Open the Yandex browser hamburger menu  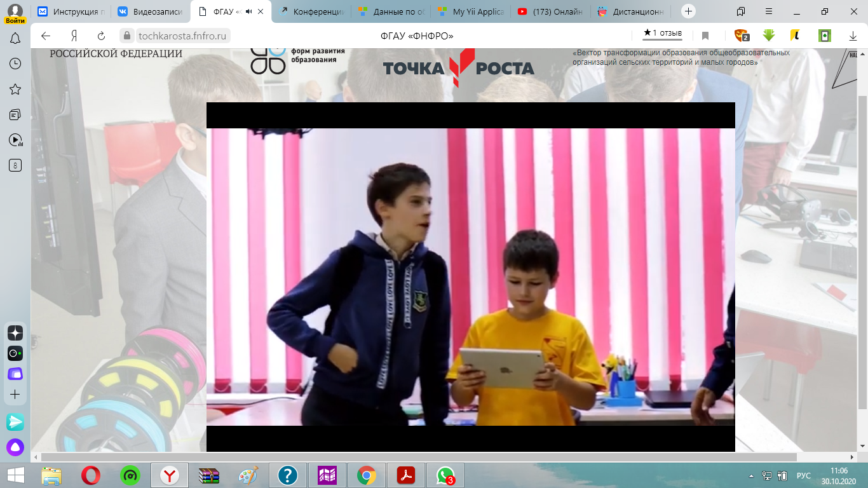coord(769,11)
